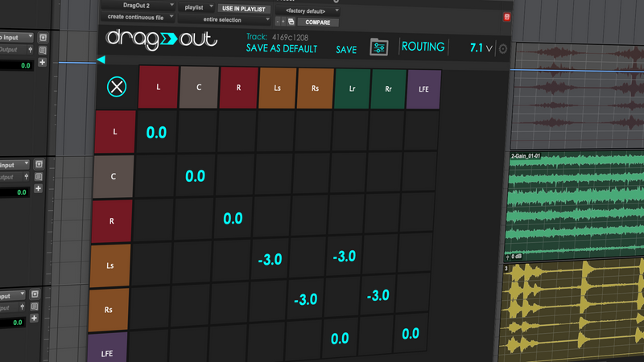Click the circled X clear-matrix icon
The height and width of the screenshot is (362, 644).
click(117, 87)
